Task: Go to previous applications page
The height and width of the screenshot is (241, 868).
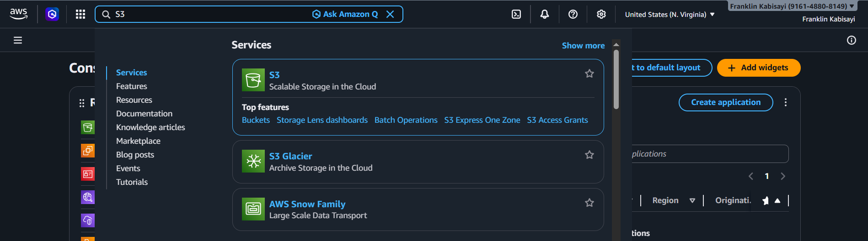Action: point(750,176)
